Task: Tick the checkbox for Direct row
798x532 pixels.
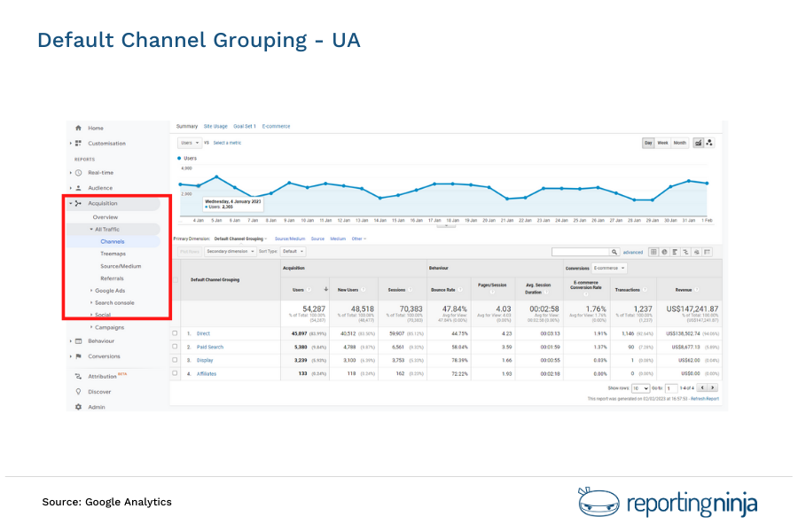Action: (x=175, y=333)
